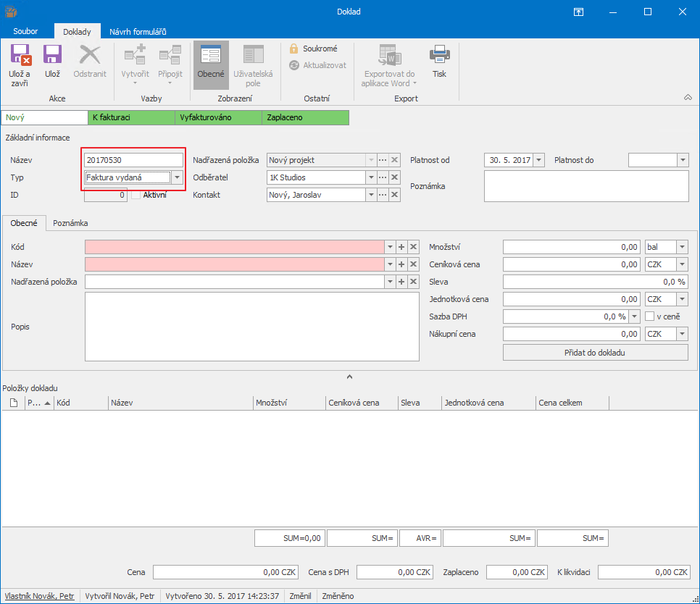Viewport: 700px width, 604px height.
Task: Click the Přidat do dokladu button
Action: 595,353
